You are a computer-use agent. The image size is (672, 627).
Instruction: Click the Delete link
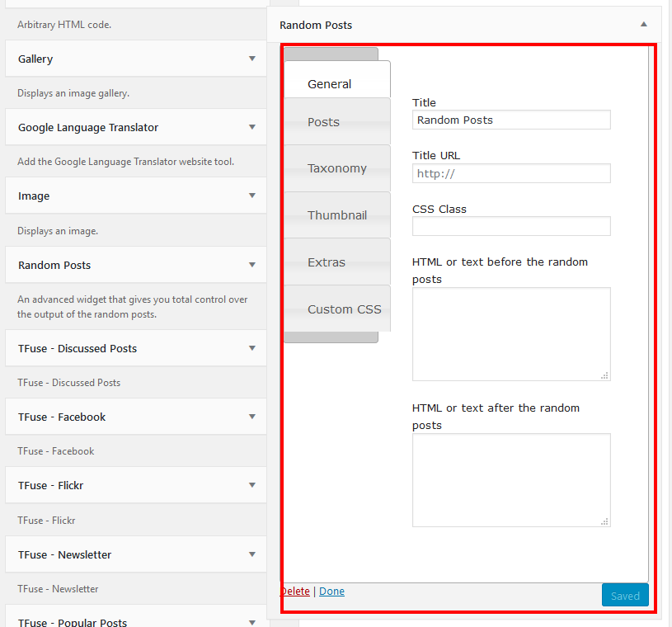tap(295, 591)
